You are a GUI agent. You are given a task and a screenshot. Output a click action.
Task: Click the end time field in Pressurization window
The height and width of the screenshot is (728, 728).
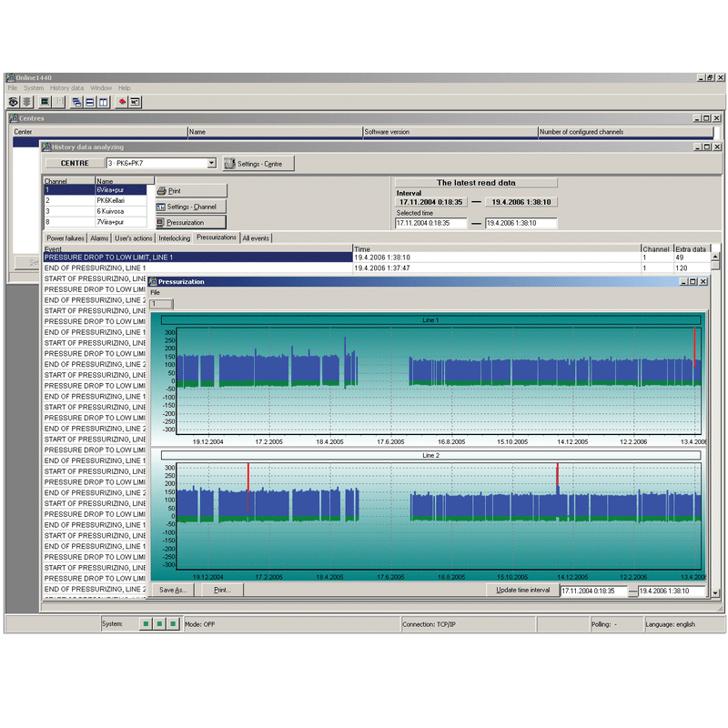[x=672, y=591]
